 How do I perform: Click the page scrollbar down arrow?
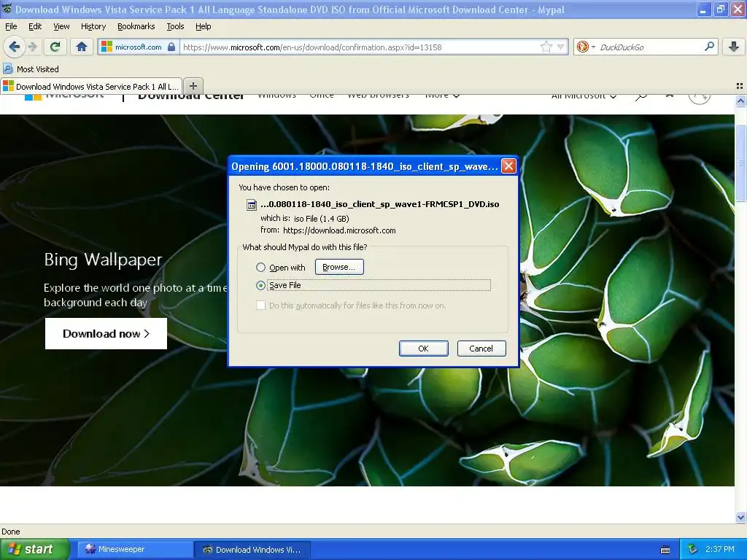pos(740,517)
